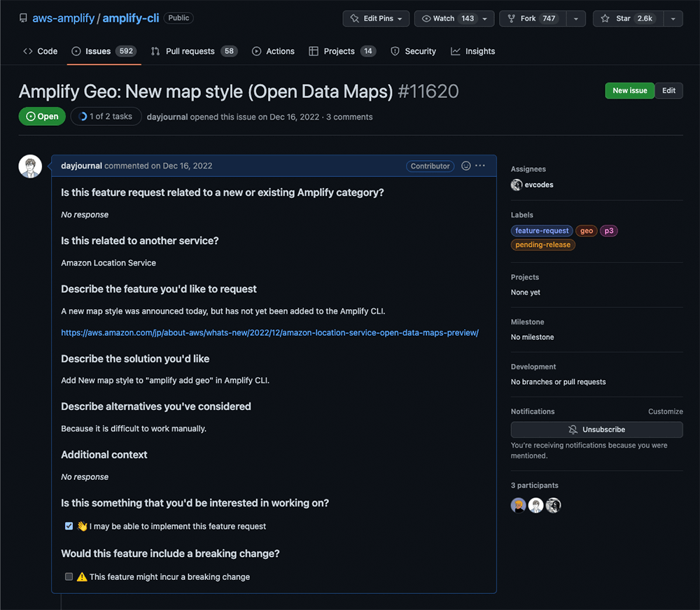The width and height of the screenshot is (700, 610).
Task: Open the Projects tab
Action: (x=342, y=51)
